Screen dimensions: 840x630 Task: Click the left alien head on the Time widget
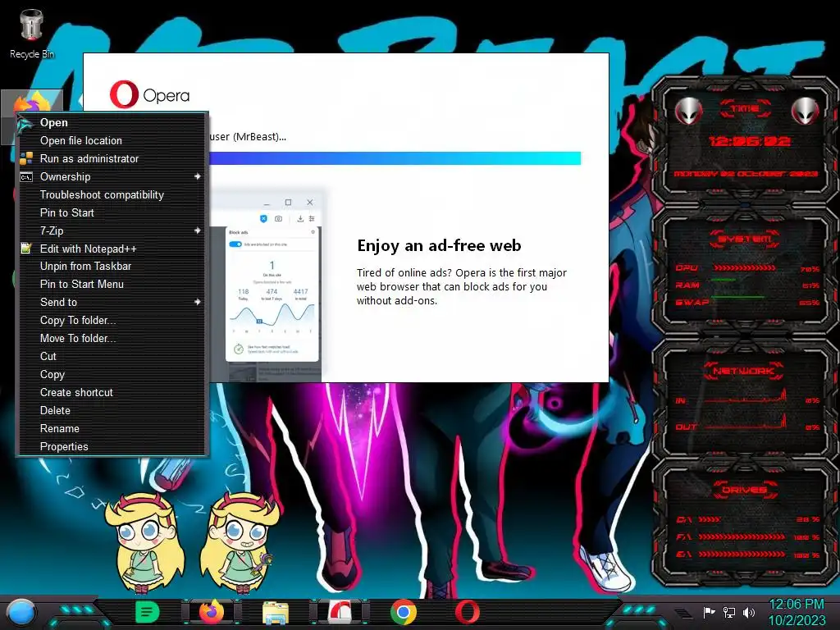pyautogui.click(x=688, y=111)
